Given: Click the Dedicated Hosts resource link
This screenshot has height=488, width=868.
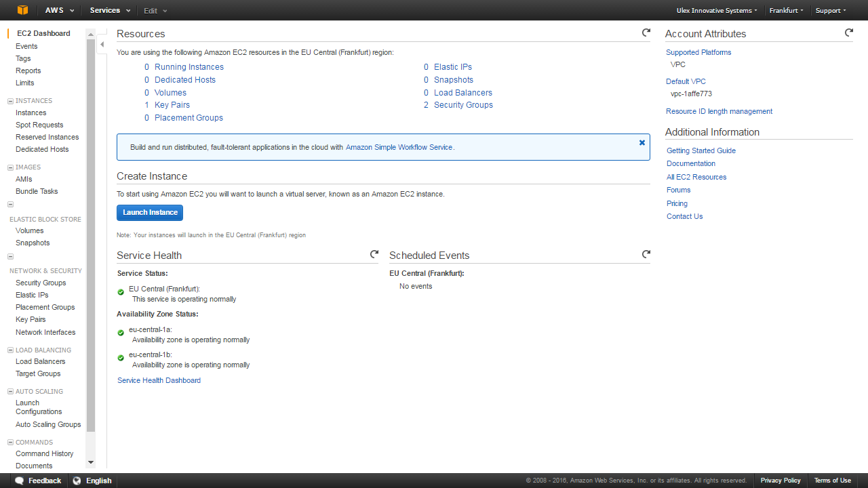Looking at the screenshot, I should coord(185,80).
